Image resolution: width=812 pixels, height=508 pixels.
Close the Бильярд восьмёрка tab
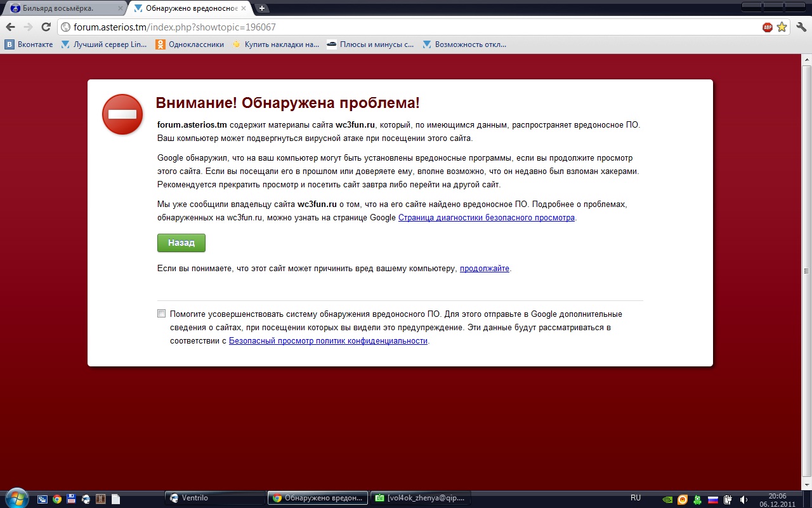tap(121, 8)
